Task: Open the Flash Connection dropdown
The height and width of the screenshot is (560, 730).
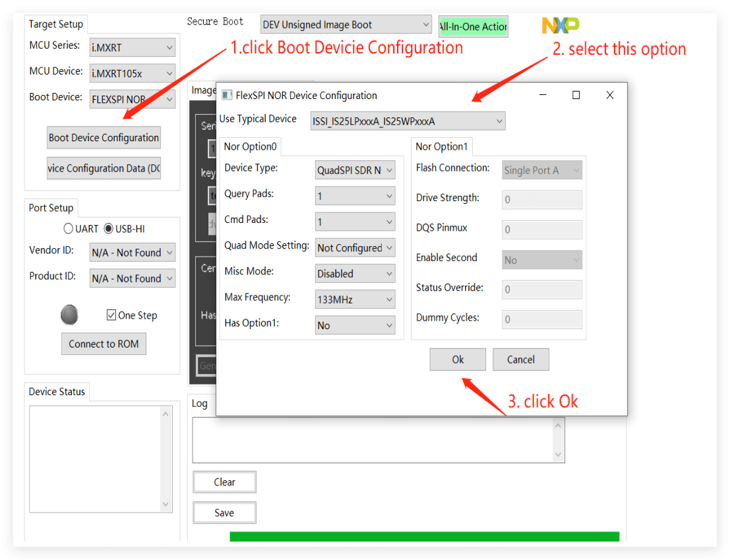Action: tap(542, 170)
